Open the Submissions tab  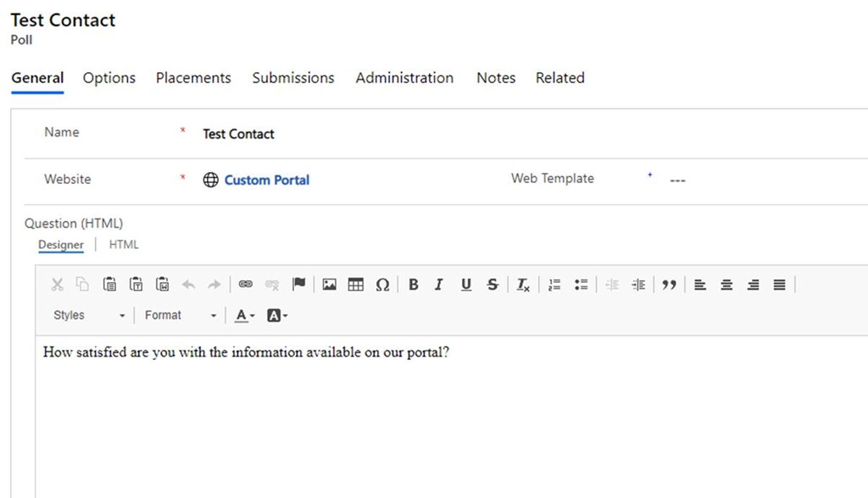click(x=293, y=78)
